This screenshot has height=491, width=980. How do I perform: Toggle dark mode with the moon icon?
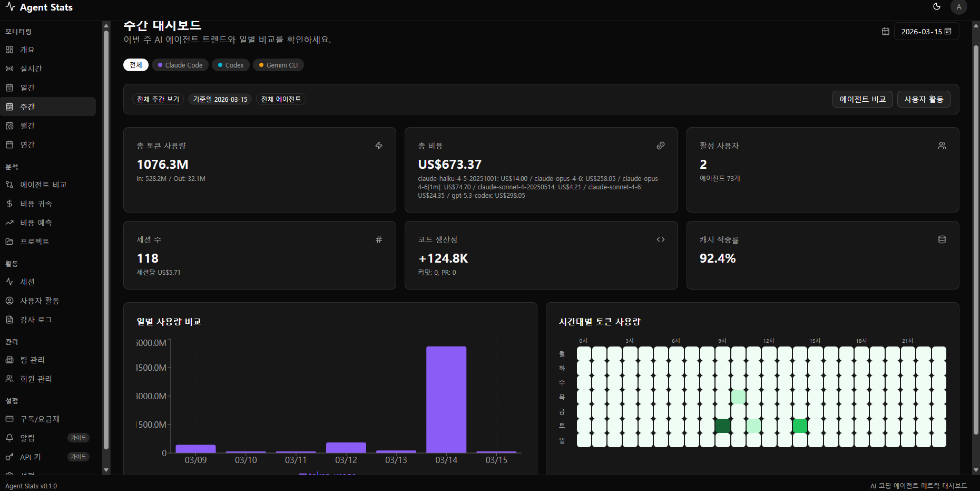[937, 7]
